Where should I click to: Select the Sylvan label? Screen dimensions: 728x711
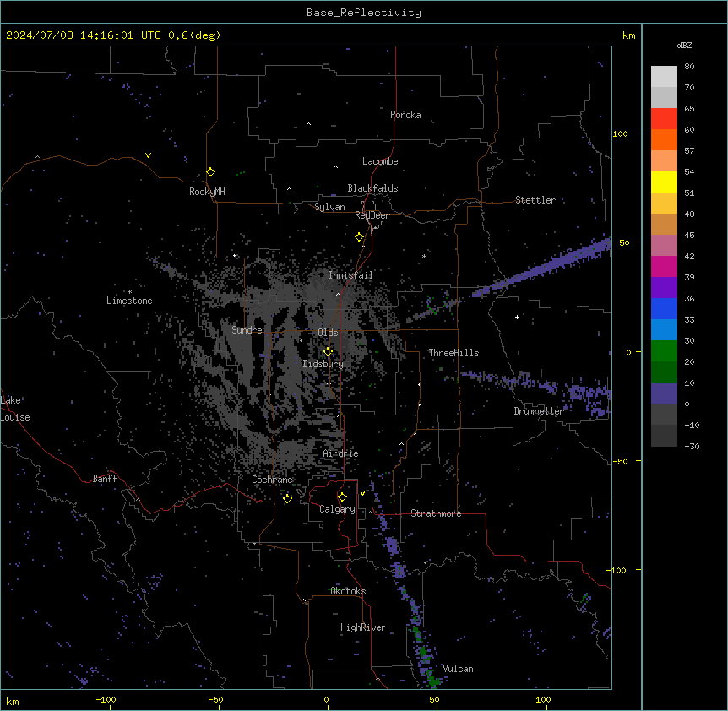click(x=329, y=207)
